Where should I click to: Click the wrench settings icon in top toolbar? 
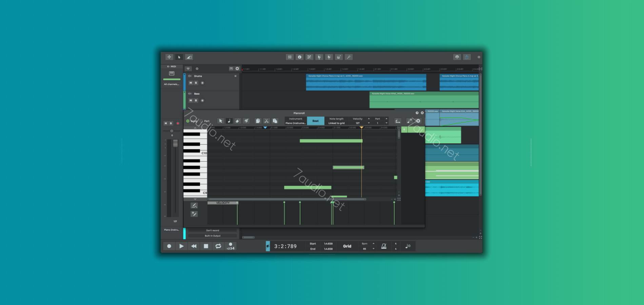tap(348, 57)
